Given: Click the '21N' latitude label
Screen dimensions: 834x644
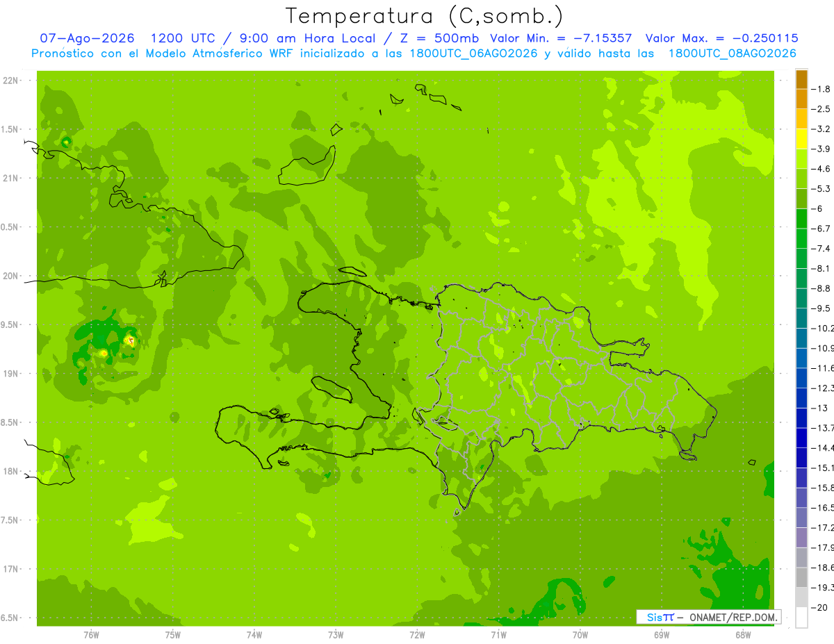Looking at the screenshot, I should pyautogui.click(x=10, y=179).
